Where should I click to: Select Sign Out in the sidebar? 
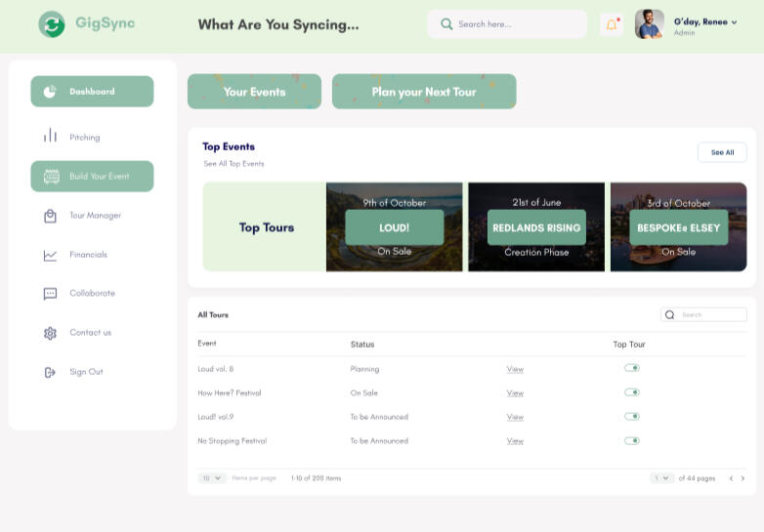(x=86, y=372)
